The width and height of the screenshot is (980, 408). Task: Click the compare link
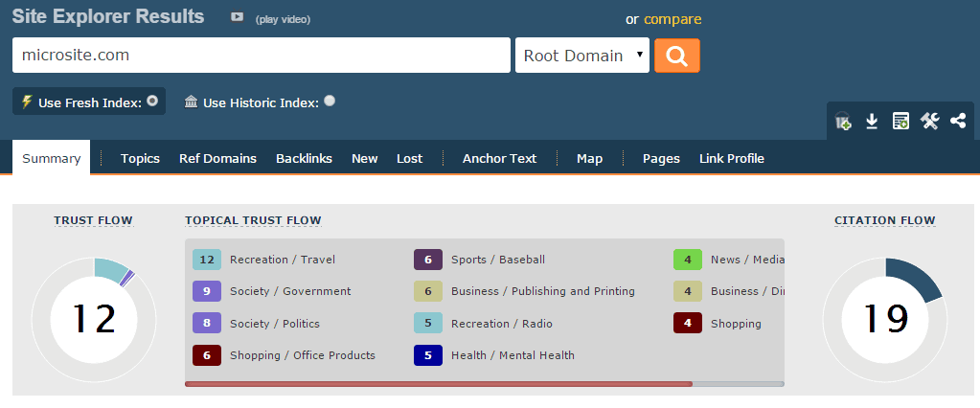tap(672, 19)
